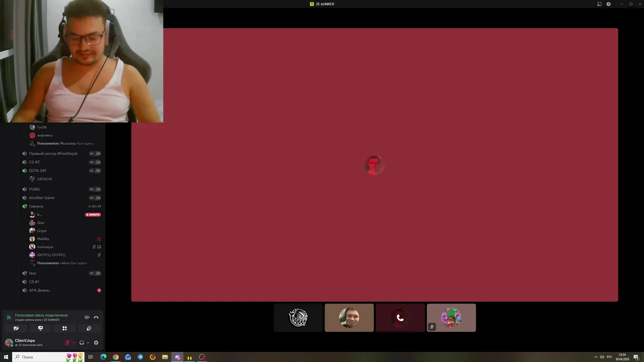Click red notification badge on AFK Довны
This screenshot has height=362, width=644.
pyautogui.click(x=99, y=290)
